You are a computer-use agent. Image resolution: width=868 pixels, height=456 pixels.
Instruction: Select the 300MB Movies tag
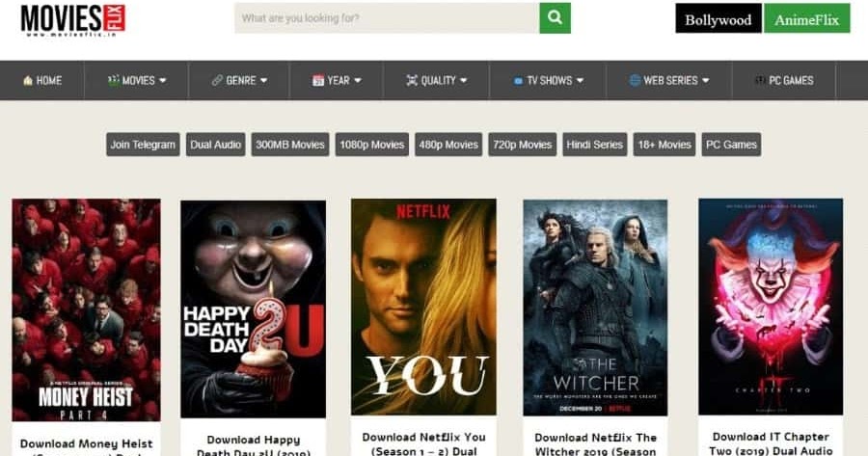pyautogui.click(x=290, y=145)
